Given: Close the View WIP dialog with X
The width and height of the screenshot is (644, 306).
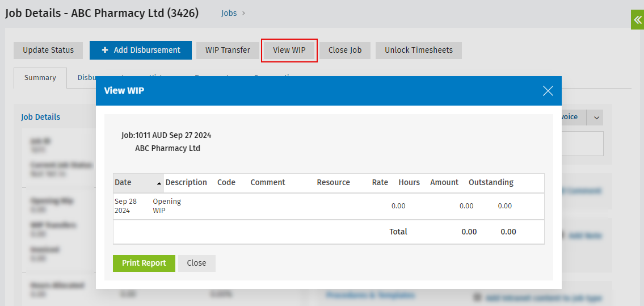Looking at the screenshot, I should [548, 91].
